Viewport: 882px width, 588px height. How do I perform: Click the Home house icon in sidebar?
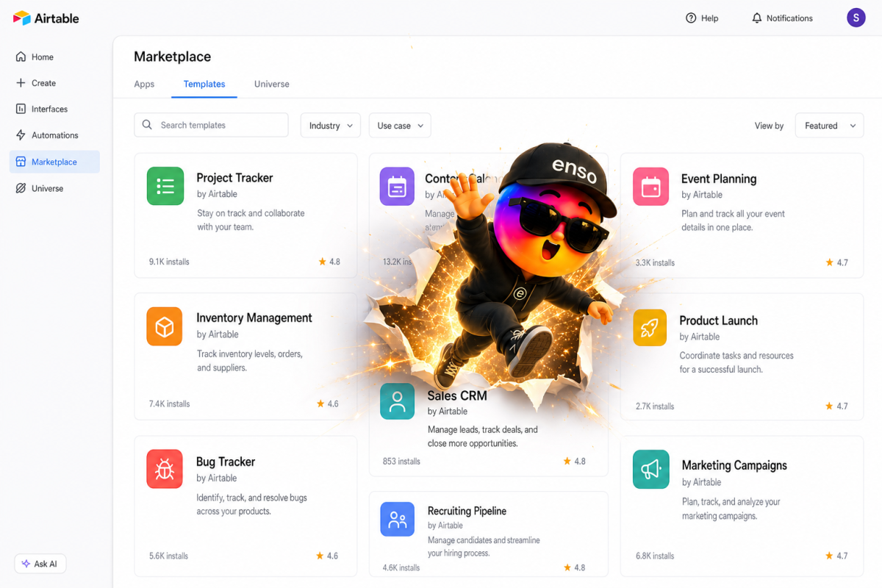(21, 57)
